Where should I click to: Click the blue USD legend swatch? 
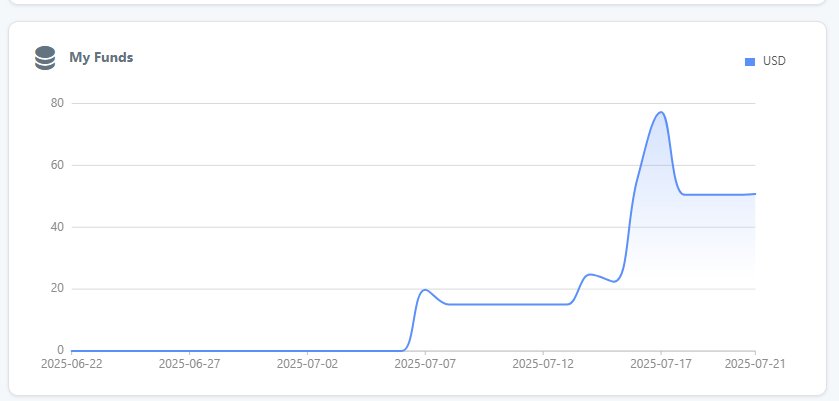[x=750, y=62]
